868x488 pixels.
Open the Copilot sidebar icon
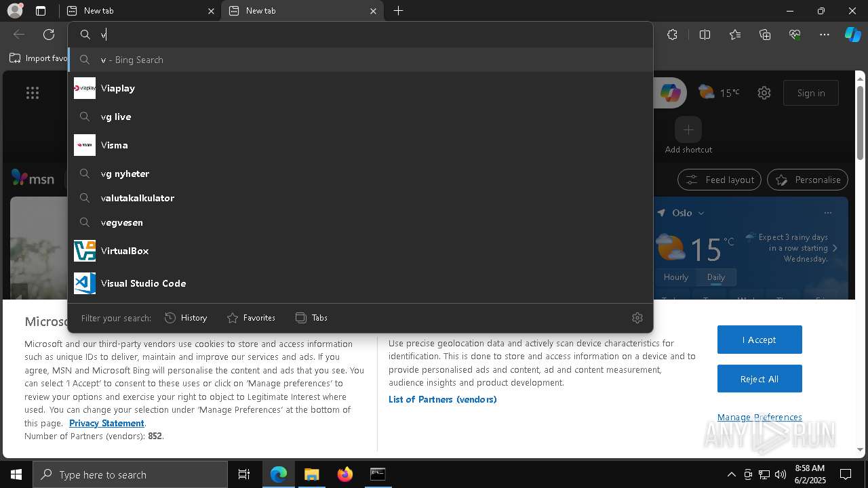coord(852,35)
